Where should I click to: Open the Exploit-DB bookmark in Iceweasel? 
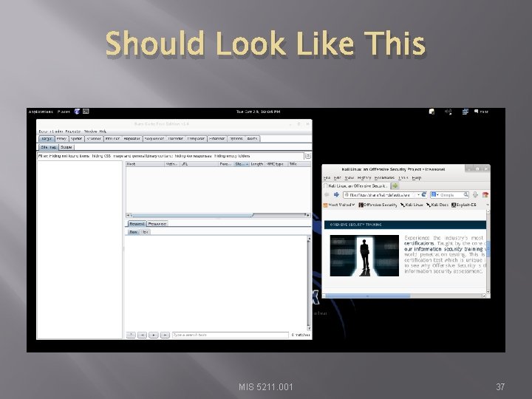tap(464, 205)
